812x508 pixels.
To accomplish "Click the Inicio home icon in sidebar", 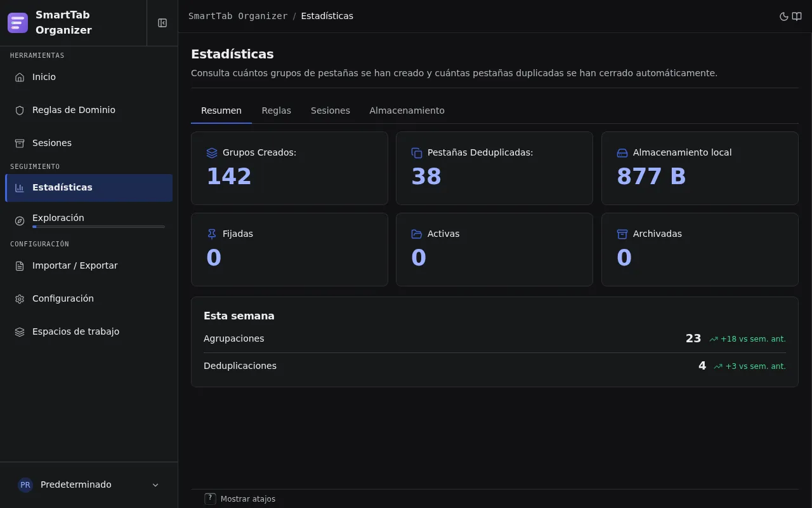I will click(x=20, y=77).
